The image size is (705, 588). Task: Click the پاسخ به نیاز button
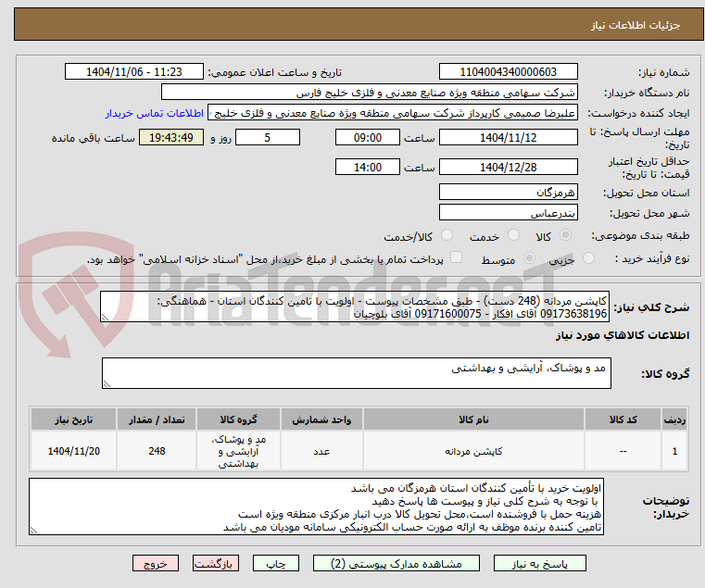(539, 563)
